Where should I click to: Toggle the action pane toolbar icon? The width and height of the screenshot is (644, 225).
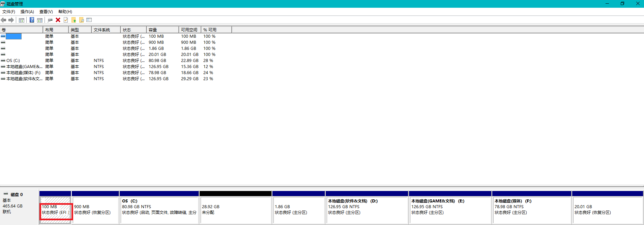click(x=40, y=20)
